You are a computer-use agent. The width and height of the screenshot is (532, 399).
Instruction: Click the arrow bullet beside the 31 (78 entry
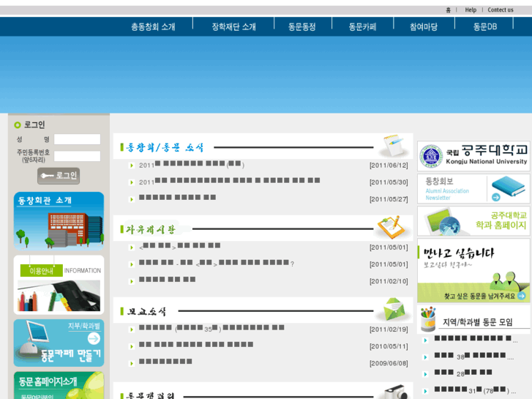425,391
